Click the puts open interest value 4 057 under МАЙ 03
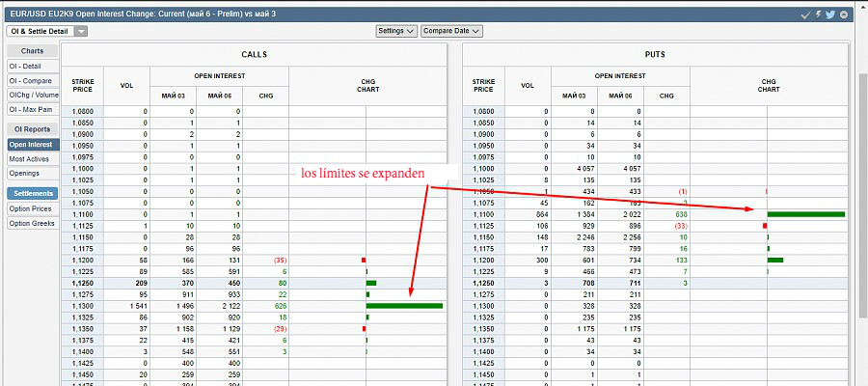Image resolution: width=868 pixels, height=386 pixels. click(x=584, y=169)
